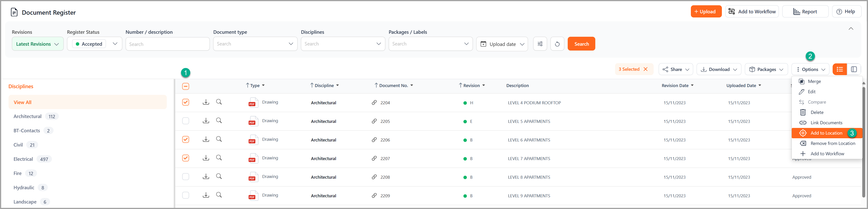Switch to list view layout
The height and width of the screenshot is (209, 868).
tap(839, 69)
